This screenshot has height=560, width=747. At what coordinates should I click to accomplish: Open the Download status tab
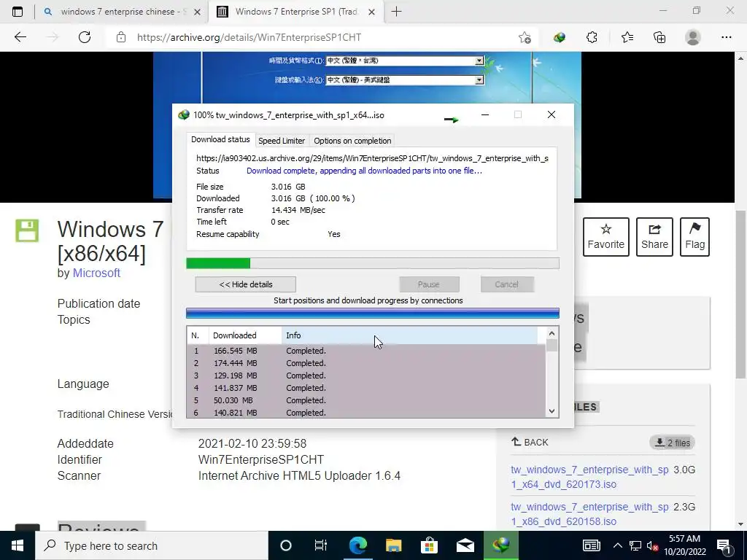pyautogui.click(x=220, y=139)
